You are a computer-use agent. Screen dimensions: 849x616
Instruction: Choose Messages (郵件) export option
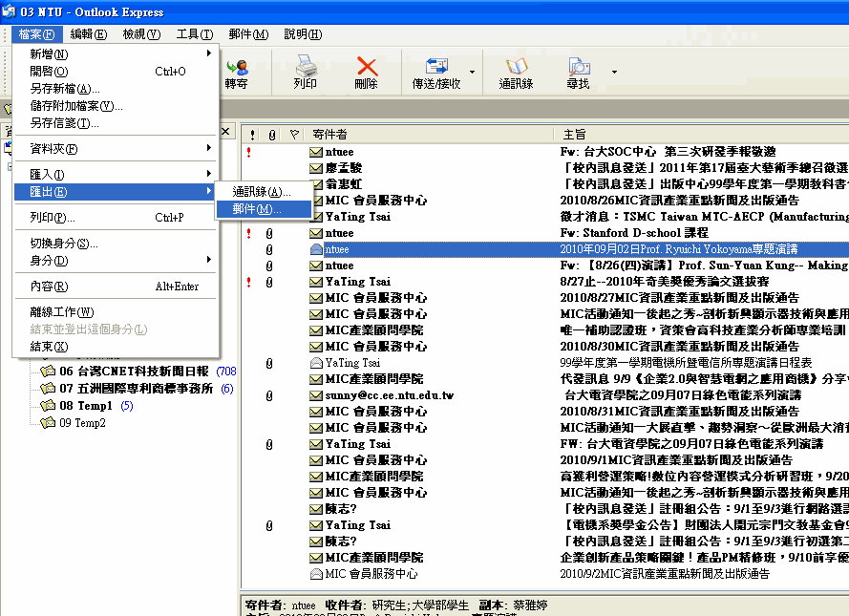coord(264,209)
